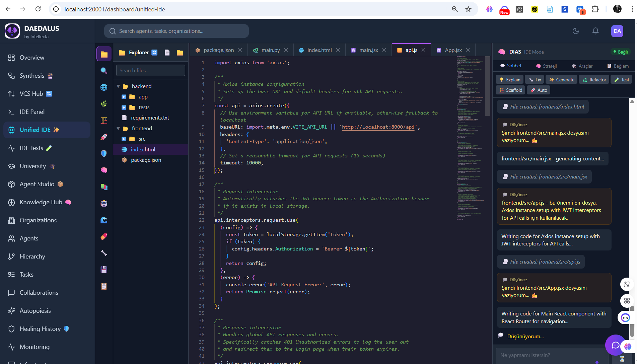Open the magnifying glass search panel icon
The image size is (637, 364).
pyautogui.click(x=104, y=71)
